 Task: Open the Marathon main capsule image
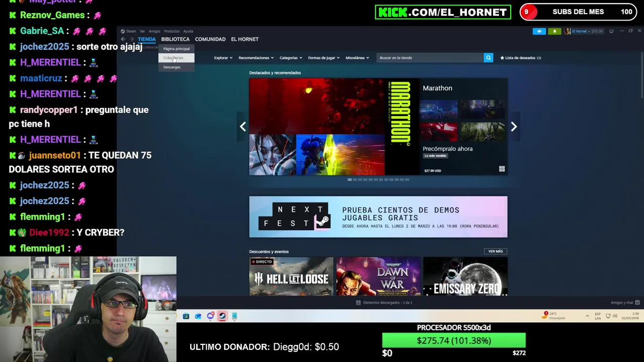click(x=333, y=127)
